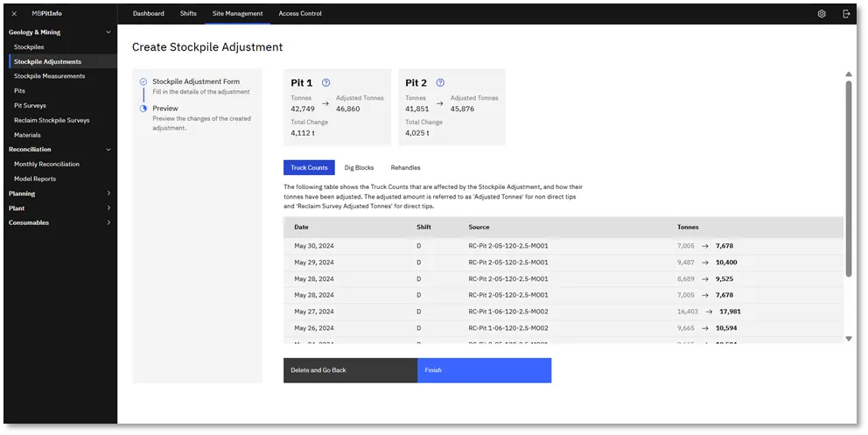Open Reclaim Stockpile Surveys in the sidebar
Viewport: 868px width, 435px height.
coord(52,120)
